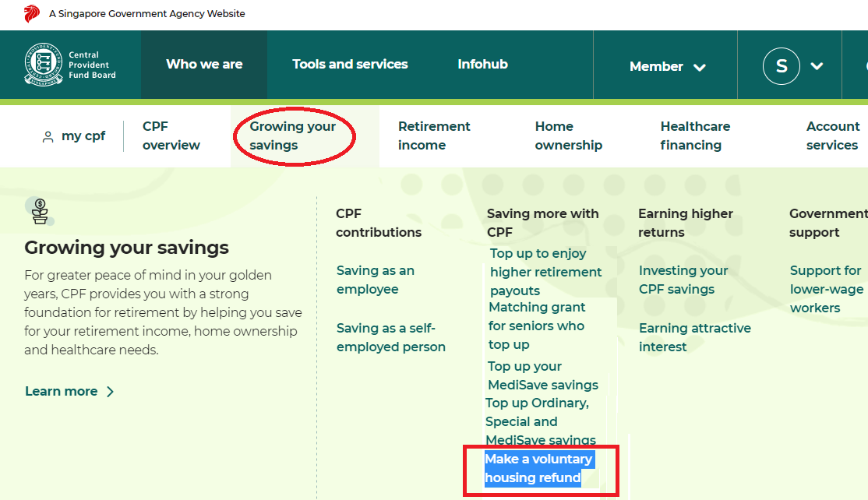This screenshot has height=500, width=868.
Task: Open the "Infohub" menu
Action: coord(482,65)
